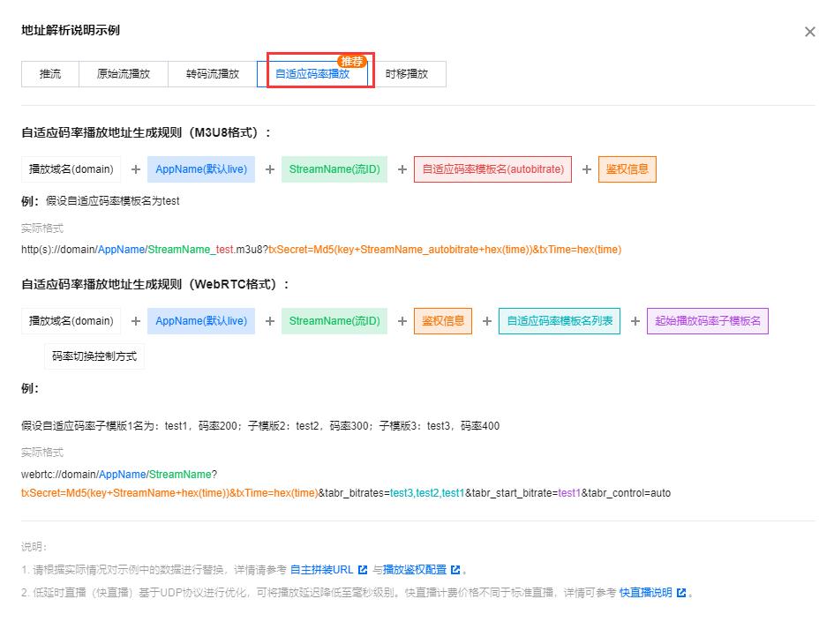Click 自适应码率模板名列表 box
Screen dimensions: 834x644
560,320
